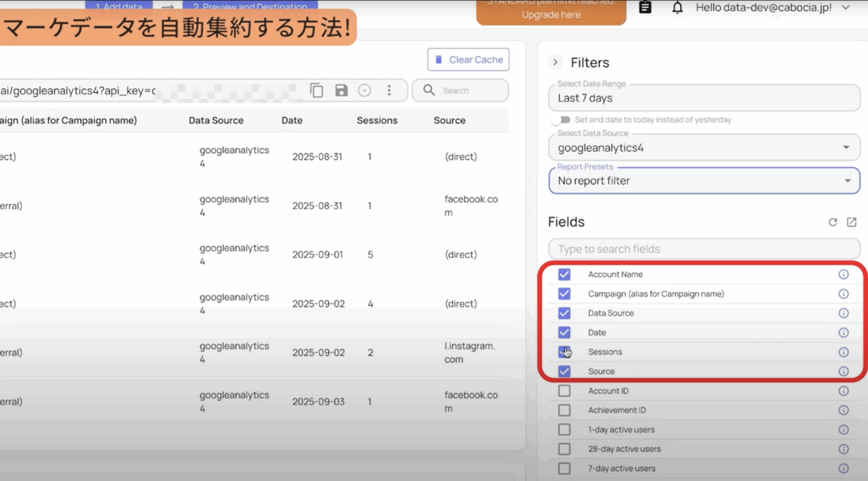Uncheck the Source field checkbox
Screen dimensions: 868x481
click(564, 371)
